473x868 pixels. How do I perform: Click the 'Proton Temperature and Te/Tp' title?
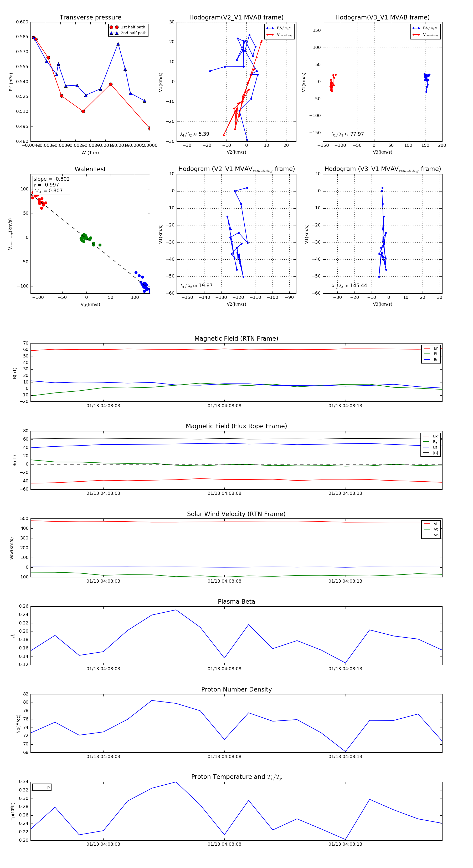coord(236,777)
